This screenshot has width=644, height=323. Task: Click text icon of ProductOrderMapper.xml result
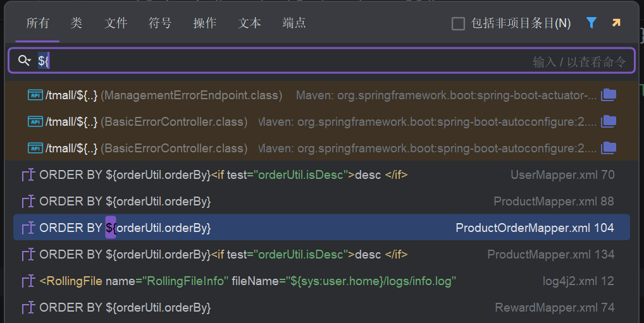point(28,228)
